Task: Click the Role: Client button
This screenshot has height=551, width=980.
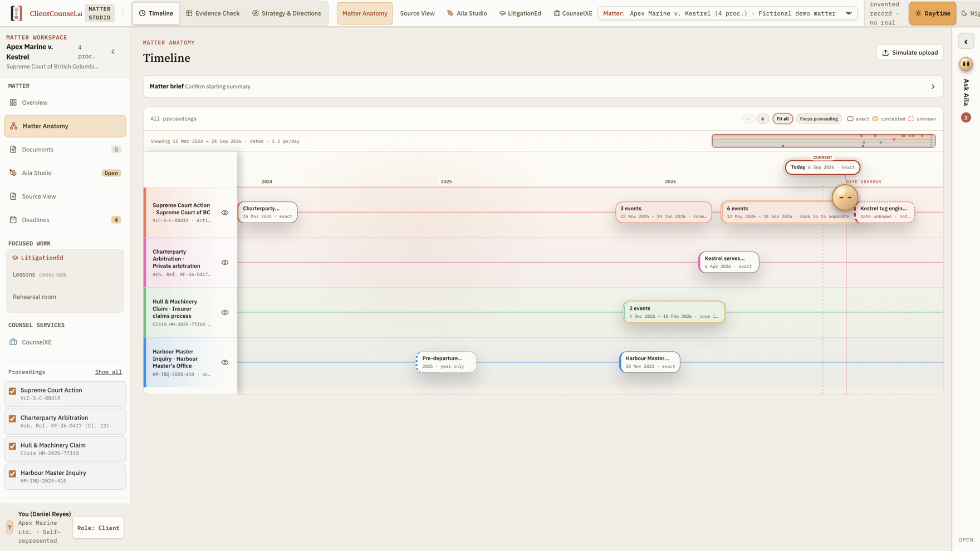Action: click(x=98, y=528)
